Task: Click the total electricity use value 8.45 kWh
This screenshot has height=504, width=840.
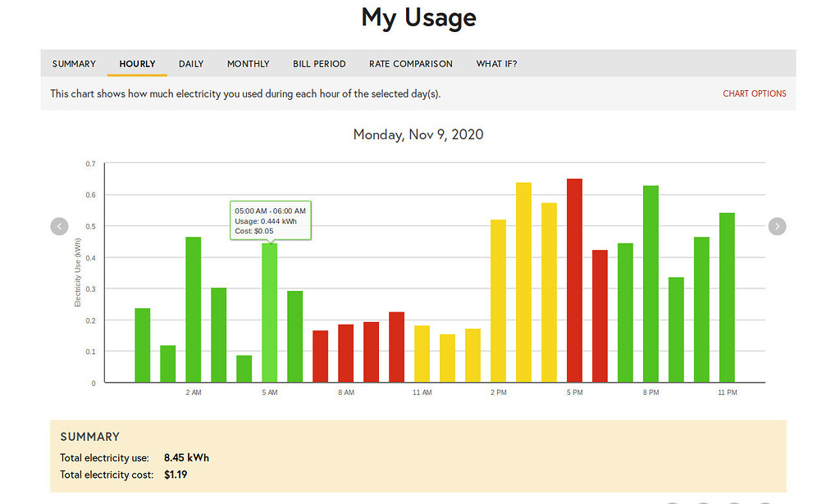Action: click(x=186, y=458)
